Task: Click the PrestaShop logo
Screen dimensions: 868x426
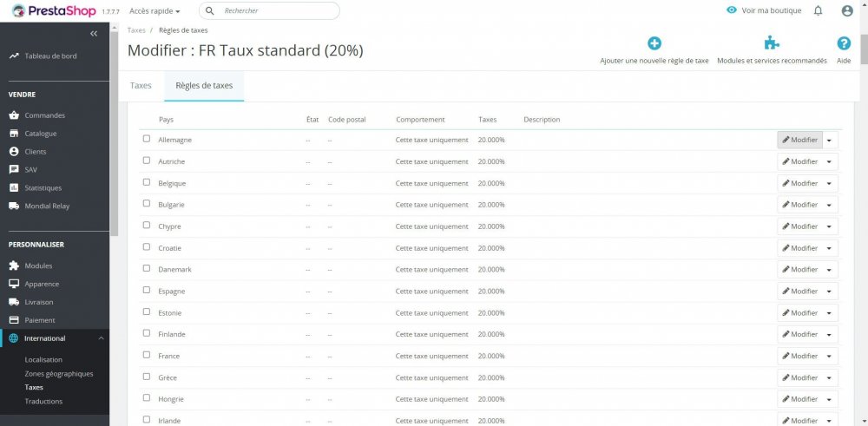Action: (54, 10)
